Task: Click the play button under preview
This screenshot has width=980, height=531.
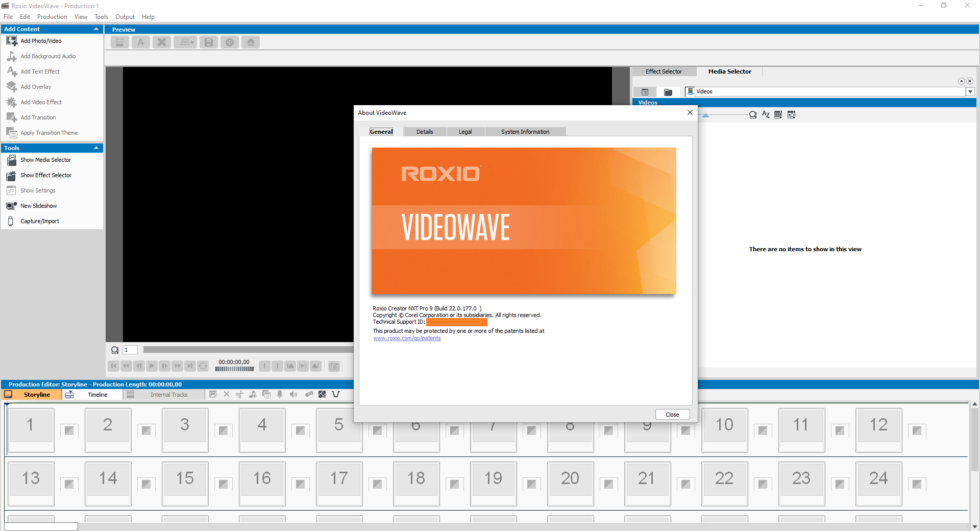Action: point(152,366)
